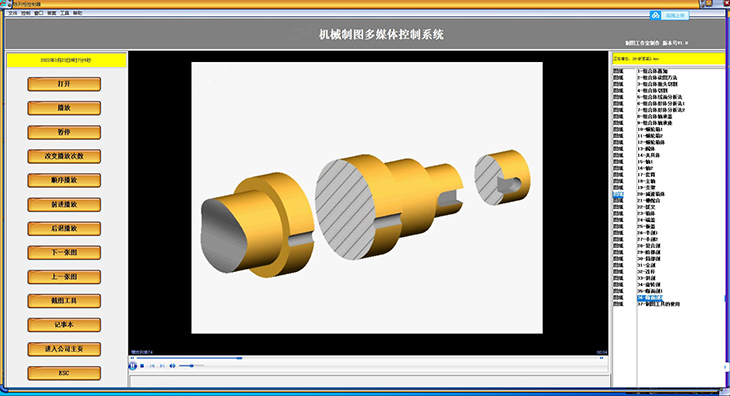This screenshot has width=730, height=396.
Task: Click the 顺序播放 button
Action: [64, 181]
